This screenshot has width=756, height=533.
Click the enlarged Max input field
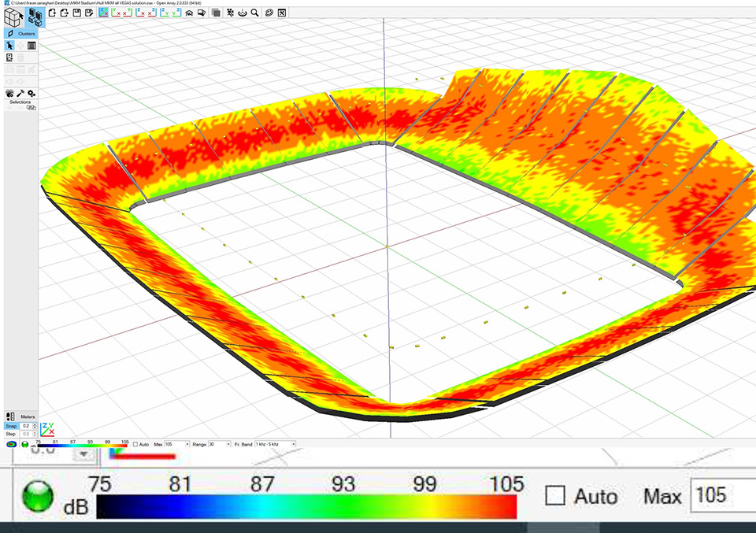(x=722, y=496)
